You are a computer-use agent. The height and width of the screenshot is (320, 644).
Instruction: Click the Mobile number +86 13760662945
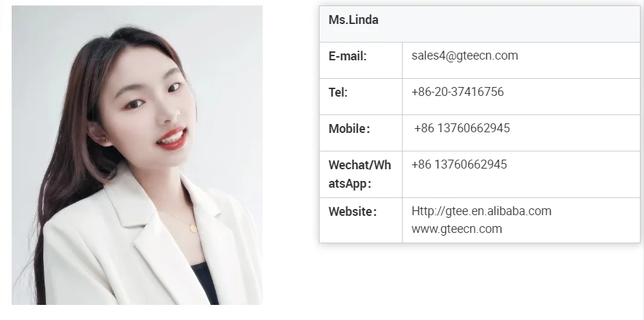pyautogui.click(x=462, y=128)
